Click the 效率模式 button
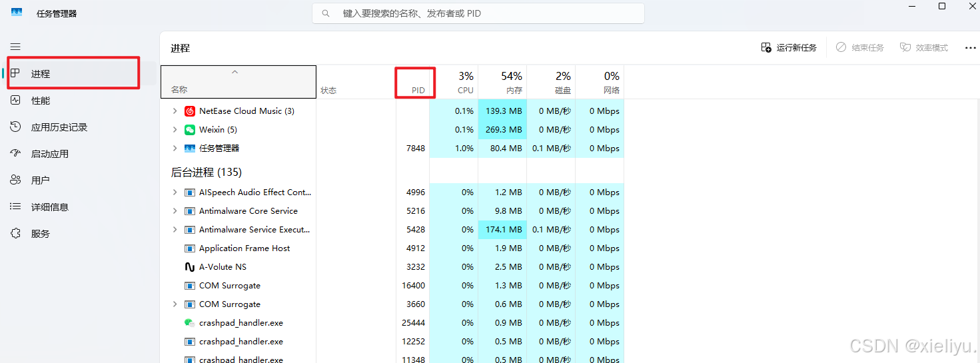 tap(923, 48)
